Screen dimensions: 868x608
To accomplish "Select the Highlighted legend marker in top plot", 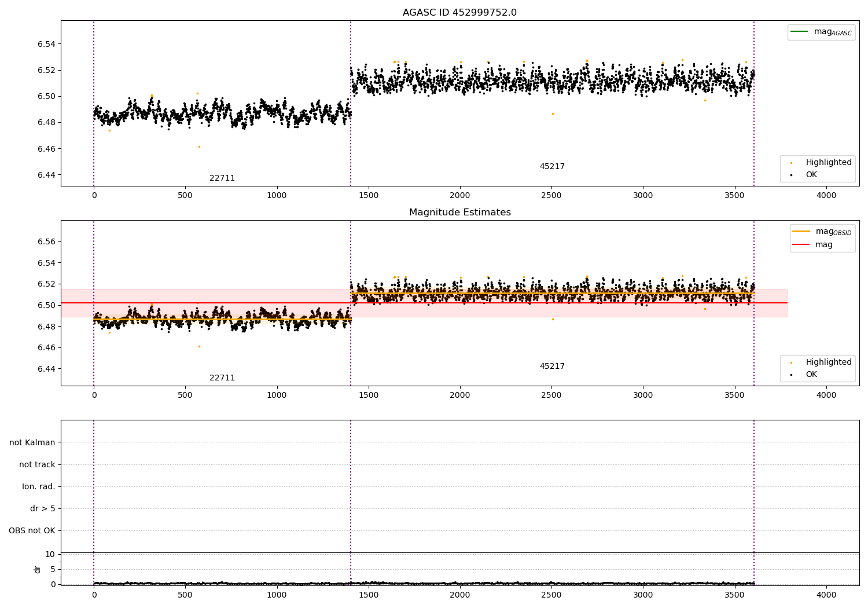I will tap(791, 163).
